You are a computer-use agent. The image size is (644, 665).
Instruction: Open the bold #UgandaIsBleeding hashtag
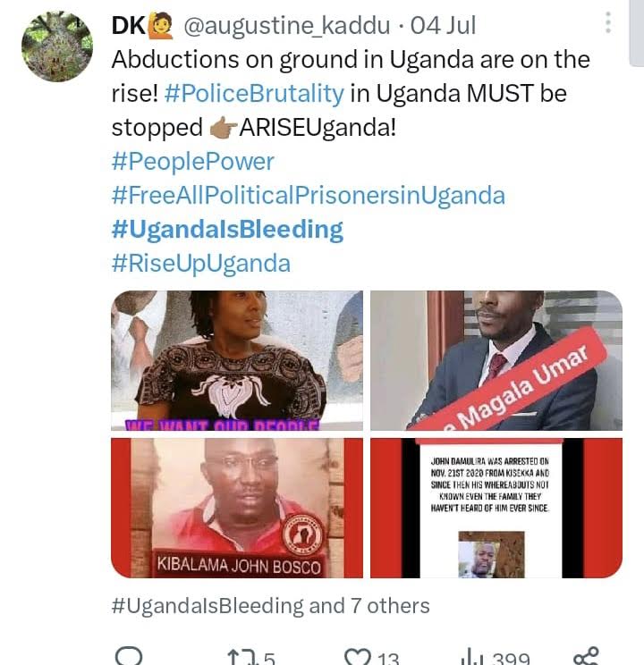pyautogui.click(x=227, y=230)
